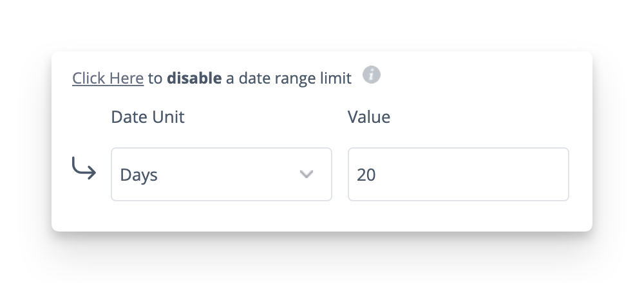Click the word "to" after Click Here
The image size is (644, 283).
tap(155, 78)
